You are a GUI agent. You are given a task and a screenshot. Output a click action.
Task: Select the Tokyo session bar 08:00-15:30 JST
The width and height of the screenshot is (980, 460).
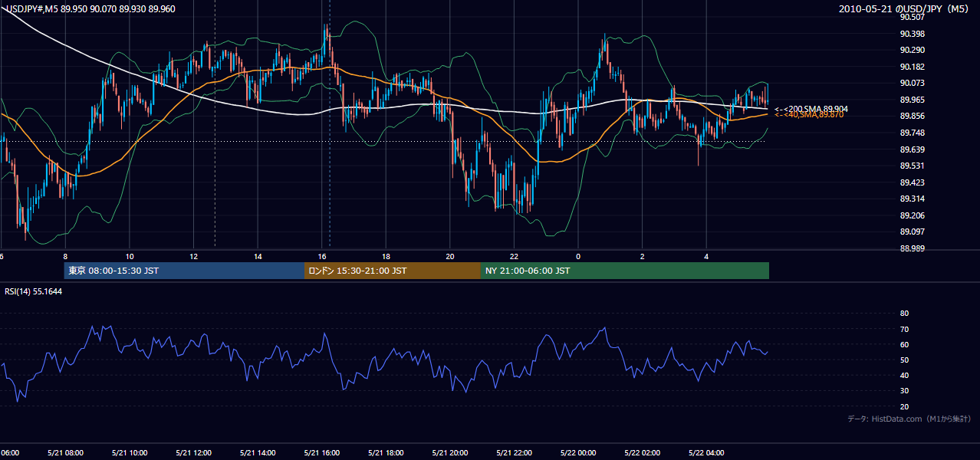tap(185, 271)
